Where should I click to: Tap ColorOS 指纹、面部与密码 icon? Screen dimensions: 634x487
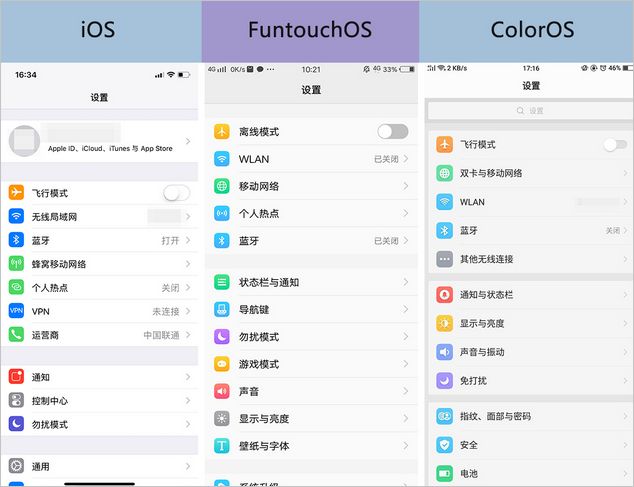coord(444,416)
